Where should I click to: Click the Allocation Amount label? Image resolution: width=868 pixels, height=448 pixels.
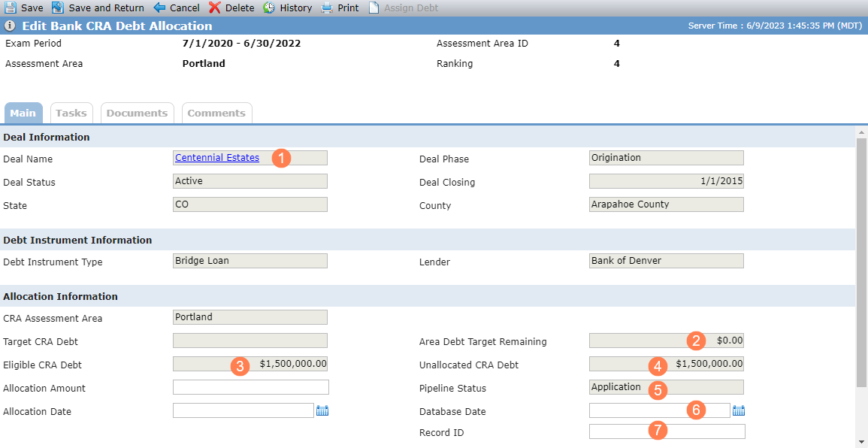click(44, 388)
